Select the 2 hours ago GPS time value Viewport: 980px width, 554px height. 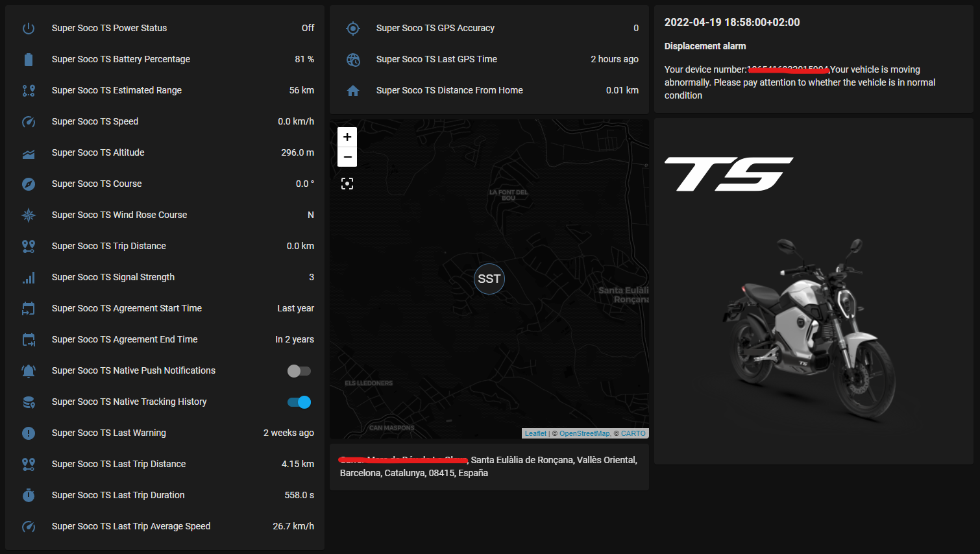pyautogui.click(x=615, y=59)
